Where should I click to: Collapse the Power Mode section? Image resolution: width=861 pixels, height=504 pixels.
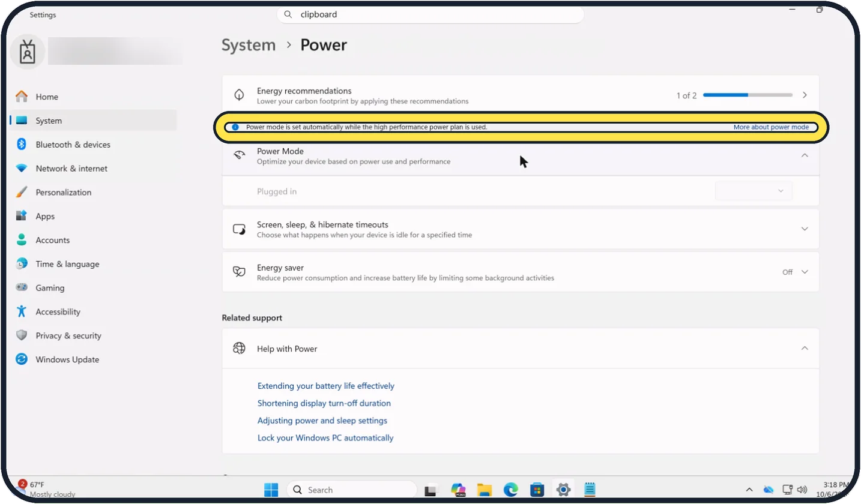(805, 155)
